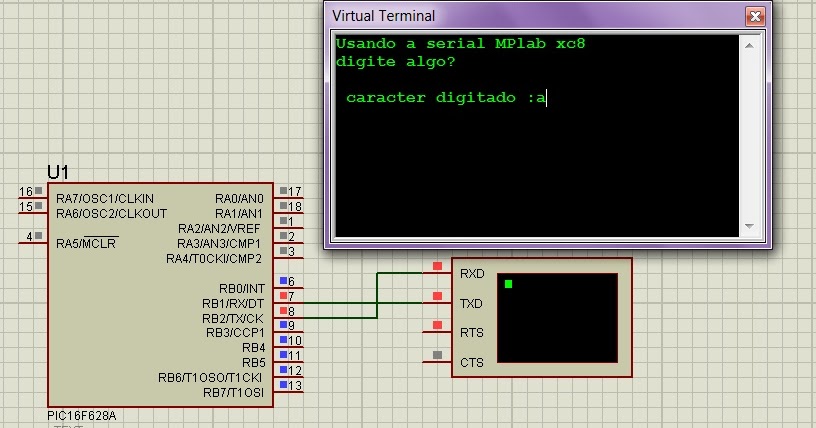
Task: Click pin 1 RA2/AN2/VREF state indicator
Action: click(284, 221)
